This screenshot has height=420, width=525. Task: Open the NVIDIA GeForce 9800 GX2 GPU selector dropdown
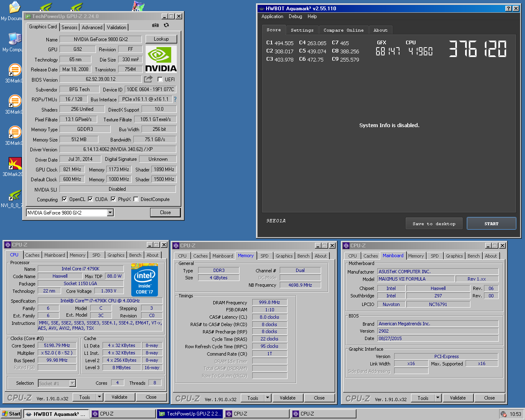coord(110,212)
